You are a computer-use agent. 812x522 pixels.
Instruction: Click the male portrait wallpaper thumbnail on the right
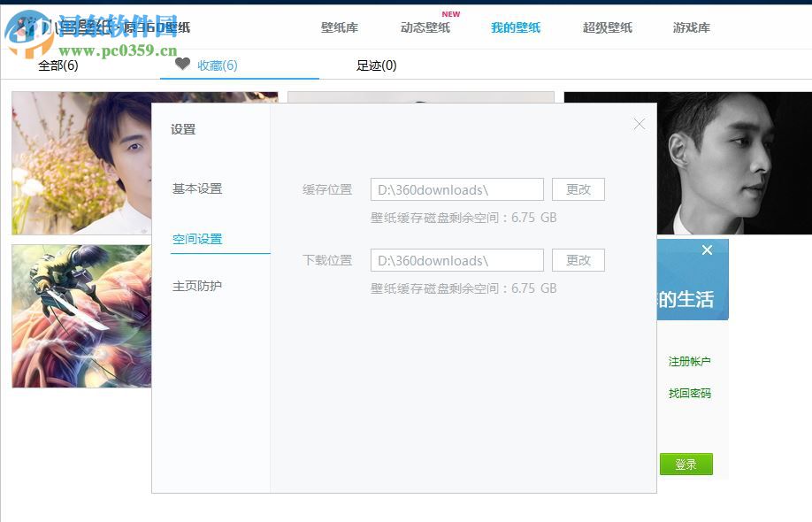click(x=734, y=163)
